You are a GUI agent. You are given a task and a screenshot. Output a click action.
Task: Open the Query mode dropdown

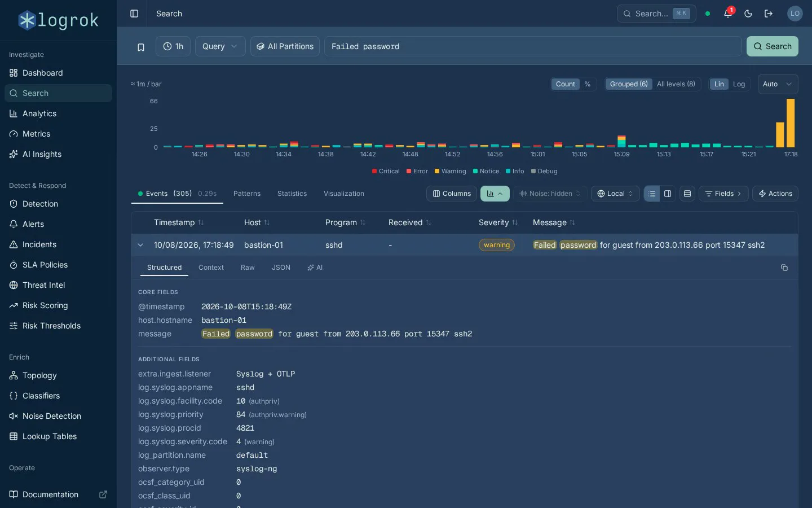(220, 46)
